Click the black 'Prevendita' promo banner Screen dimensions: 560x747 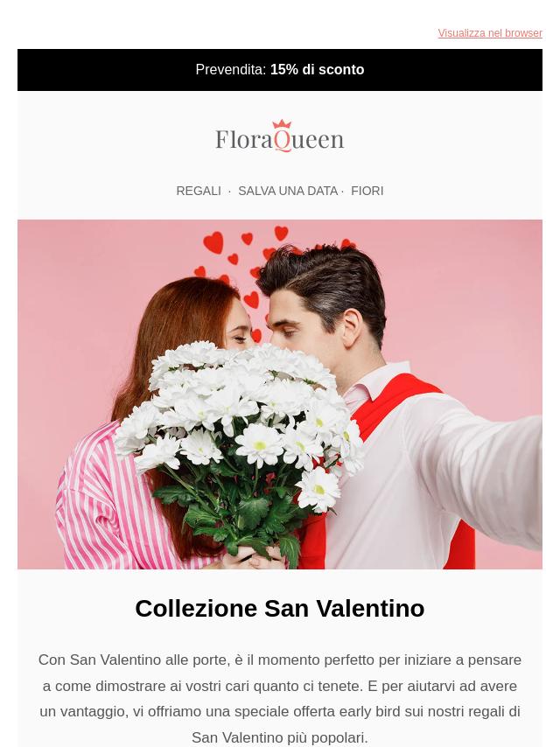point(280,70)
